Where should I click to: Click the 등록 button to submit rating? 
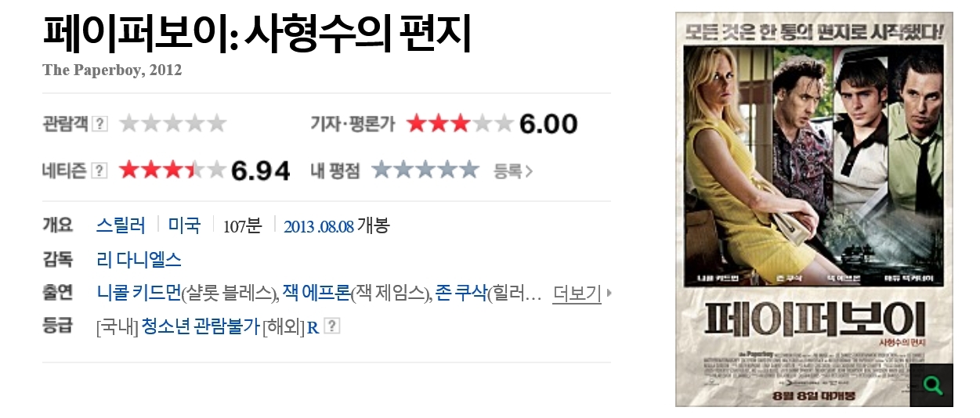pyautogui.click(x=508, y=171)
